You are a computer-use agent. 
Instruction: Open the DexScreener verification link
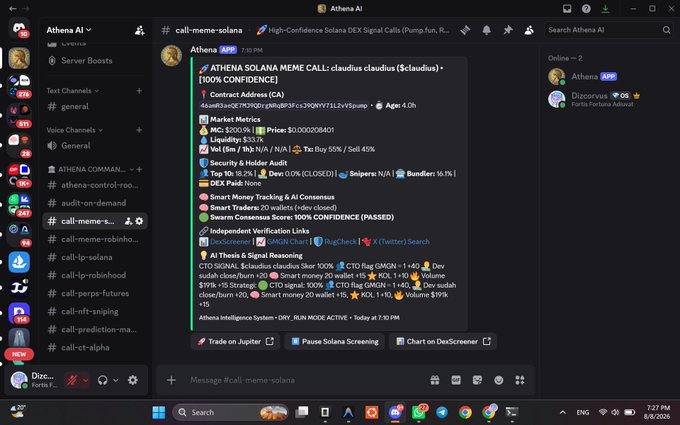pos(230,242)
